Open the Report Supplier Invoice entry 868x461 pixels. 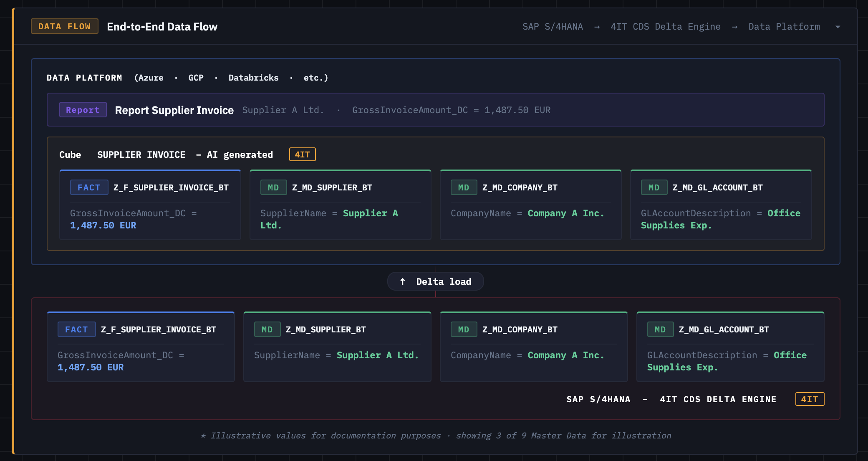click(x=174, y=110)
